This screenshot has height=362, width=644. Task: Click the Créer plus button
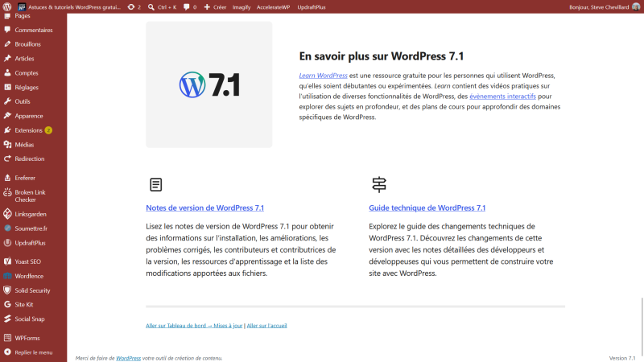[x=215, y=7]
